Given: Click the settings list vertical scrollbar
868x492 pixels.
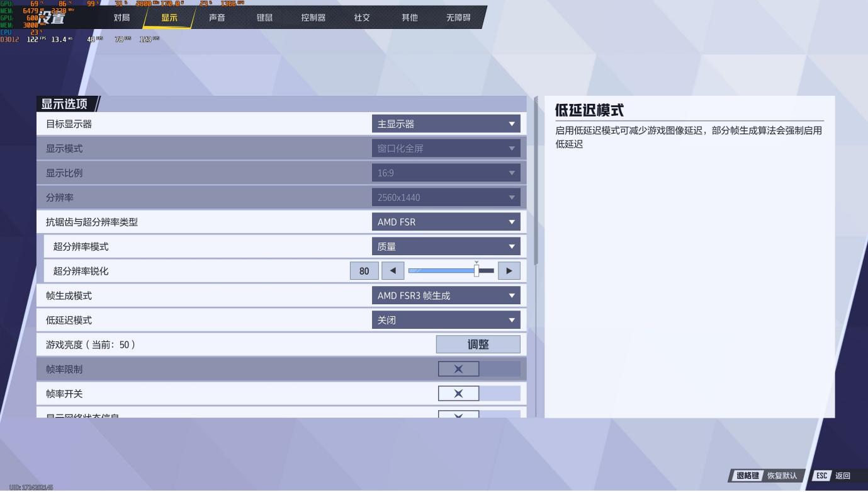Looking at the screenshot, I should (x=536, y=181).
